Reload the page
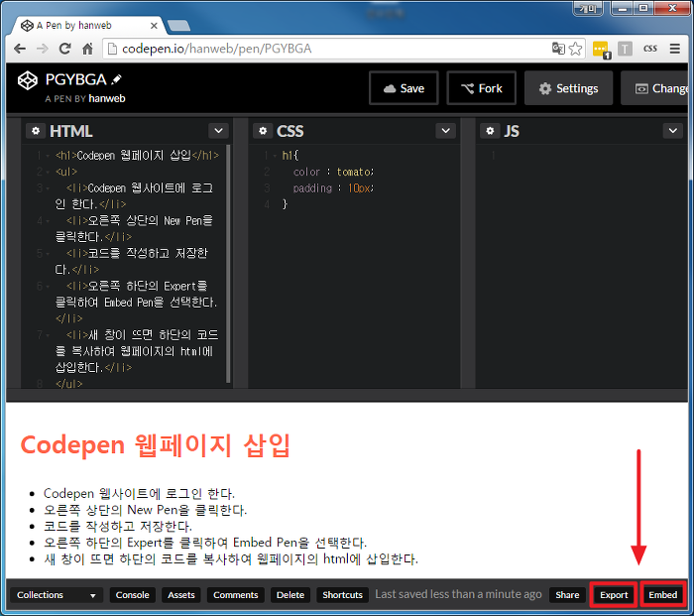Image resolution: width=694 pixels, height=616 pixels. coord(65,49)
